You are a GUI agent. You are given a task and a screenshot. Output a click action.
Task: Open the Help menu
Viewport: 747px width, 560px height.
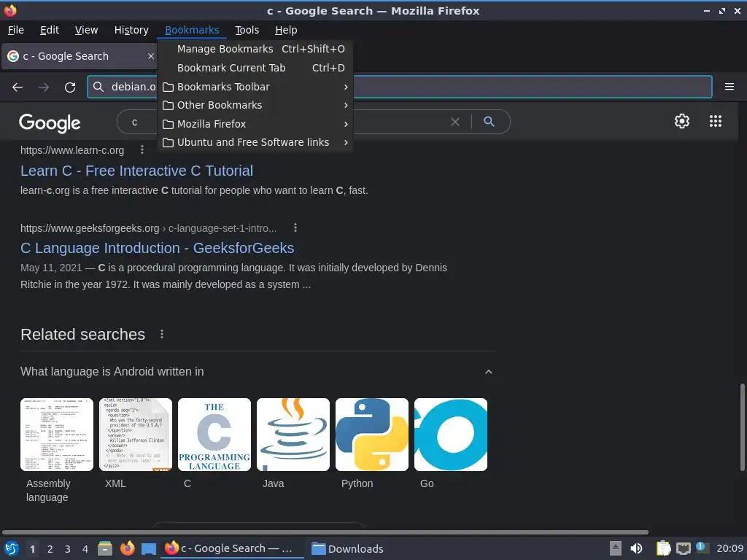click(x=286, y=30)
